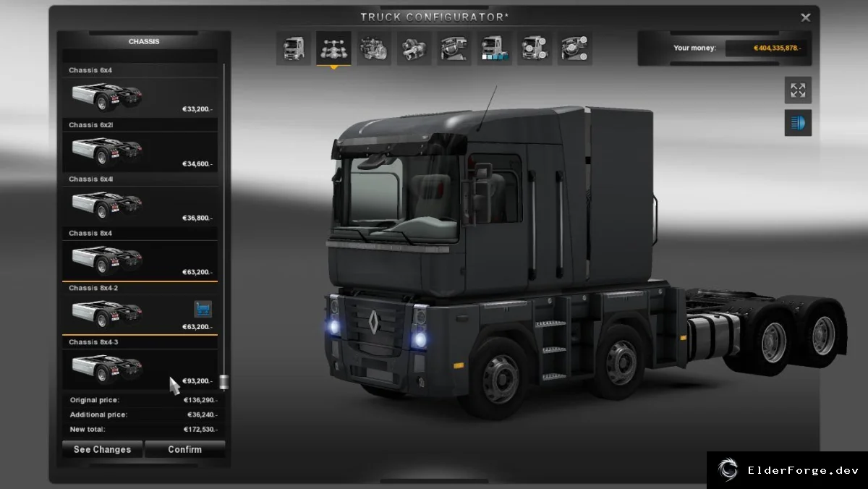Choose the Chassis 8x4-3 thumbnail
The image size is (868, 489).
[106, 367]
